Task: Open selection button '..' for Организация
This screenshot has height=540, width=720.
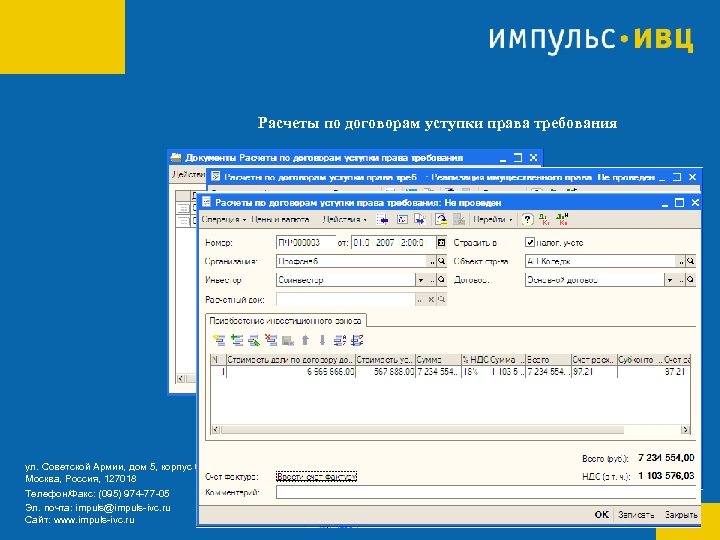Action: pyautogui.click(x=432, y=261)
